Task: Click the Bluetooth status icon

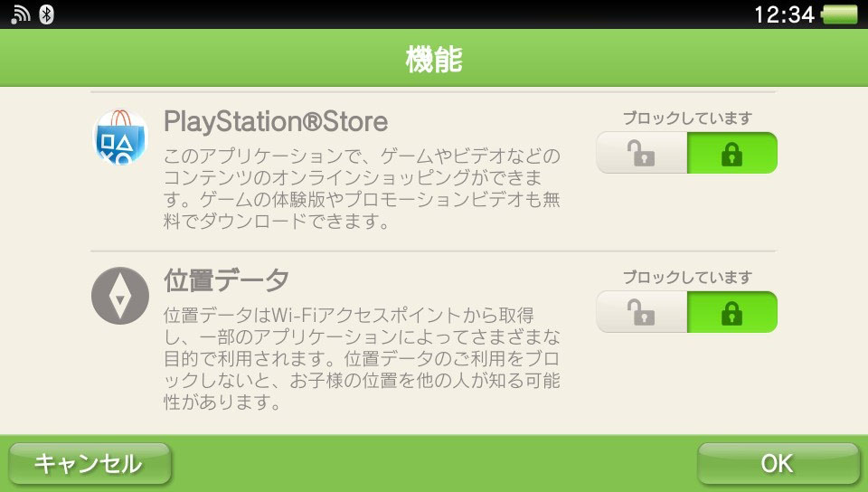Action: coord(46,14)
